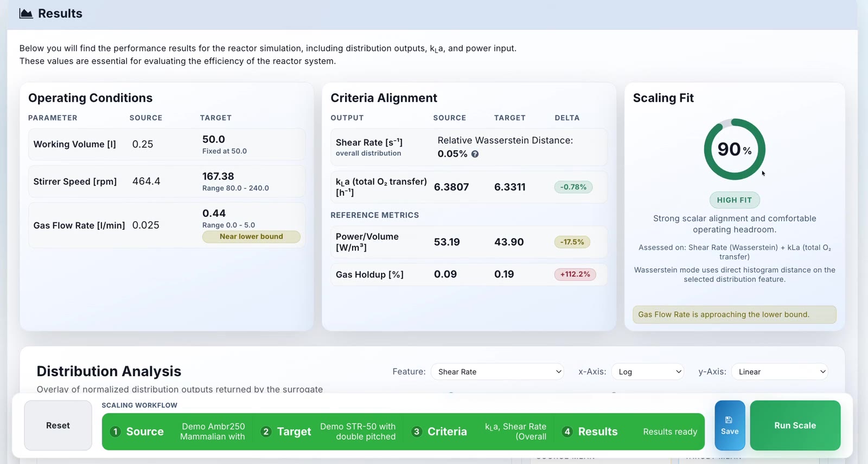
Task: Click the step 2 number badge
Action: [x=266, y=431]
